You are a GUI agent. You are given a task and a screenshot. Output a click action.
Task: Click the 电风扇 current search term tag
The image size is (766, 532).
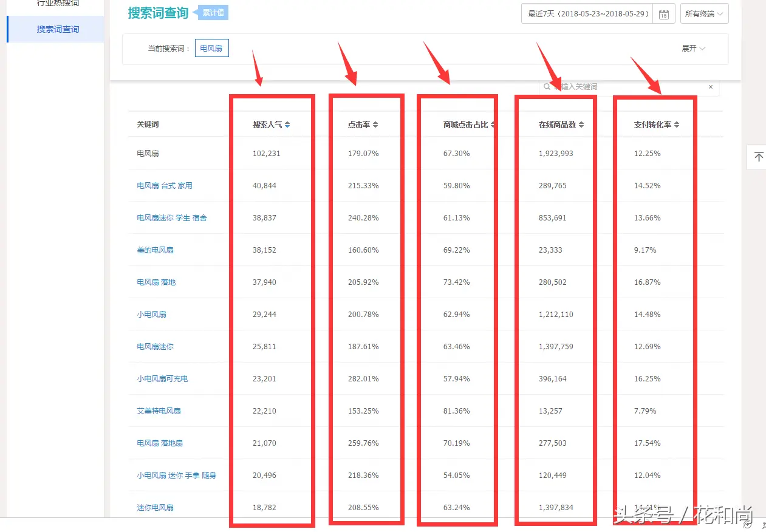pos(211,49)
